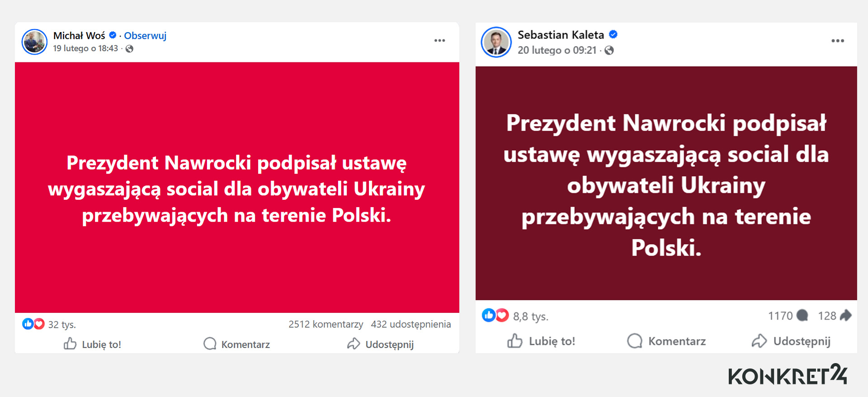The height and width of the screenshot is (397, 868).
Task: Click Michał Woś's profile picture thumbnail
Action: [x=34, y=42]
